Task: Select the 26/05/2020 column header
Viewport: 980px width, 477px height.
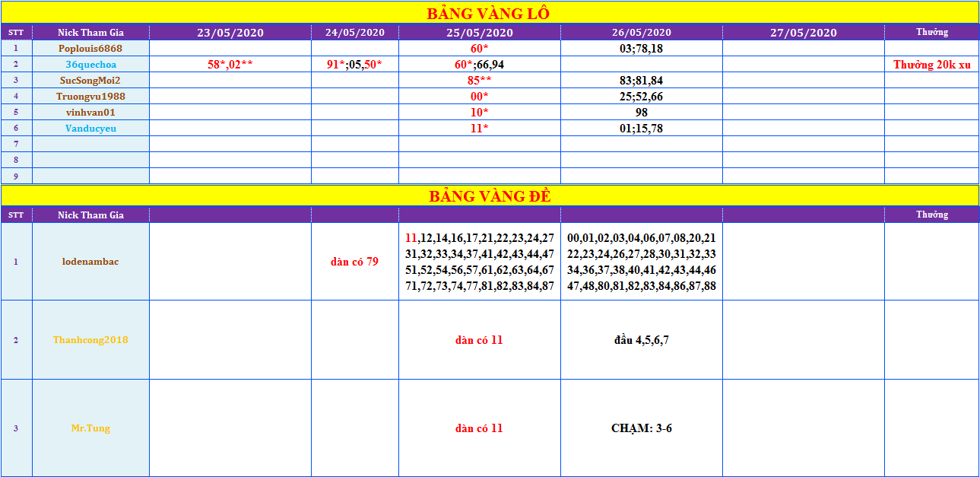Action: (642, 32)
